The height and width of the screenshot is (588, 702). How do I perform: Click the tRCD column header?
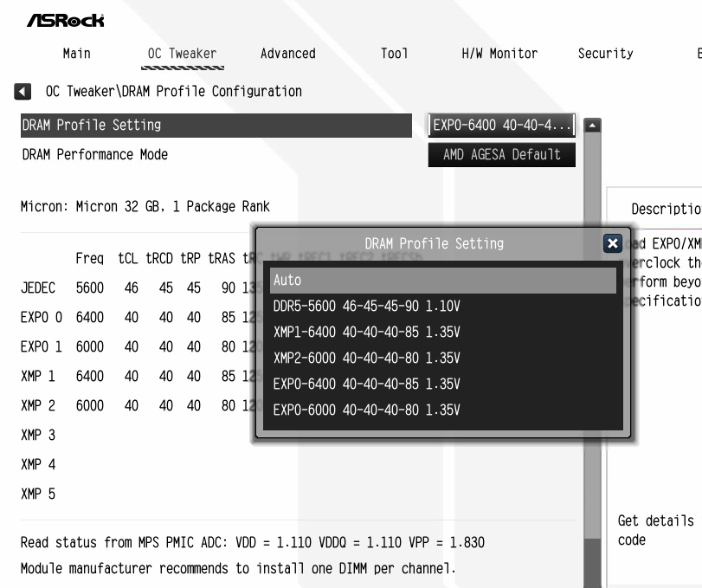pyautogui.click(x=159, y=258)
